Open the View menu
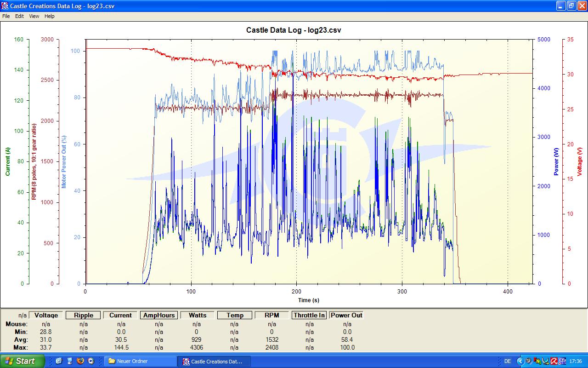 34,16
